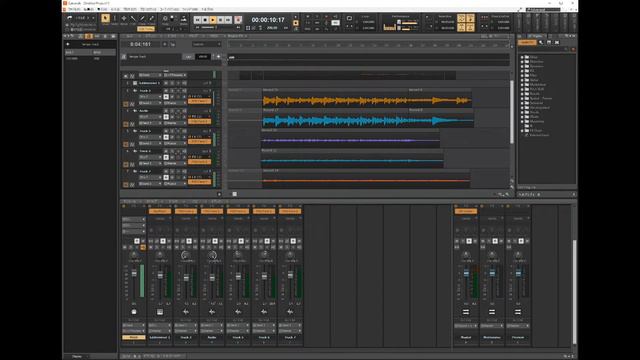Click the orange FX slot in Track 3 header
This screenshot has height=360, width=640.
tap(199, 101)
